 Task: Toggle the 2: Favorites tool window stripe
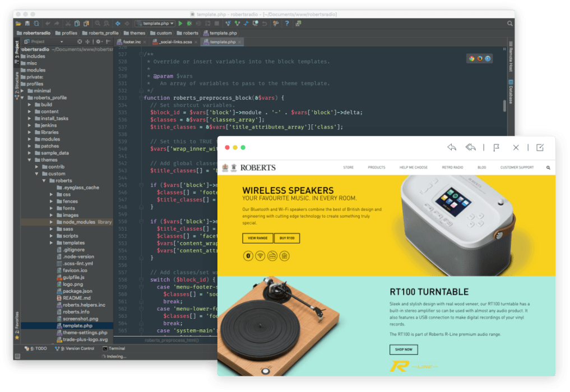[17, 325]
